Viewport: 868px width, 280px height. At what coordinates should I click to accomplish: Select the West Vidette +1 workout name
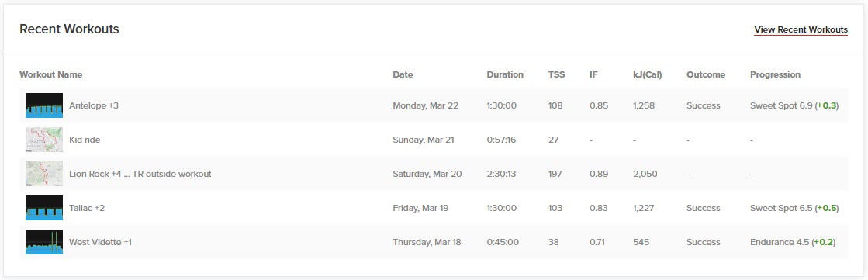(100, 242)
